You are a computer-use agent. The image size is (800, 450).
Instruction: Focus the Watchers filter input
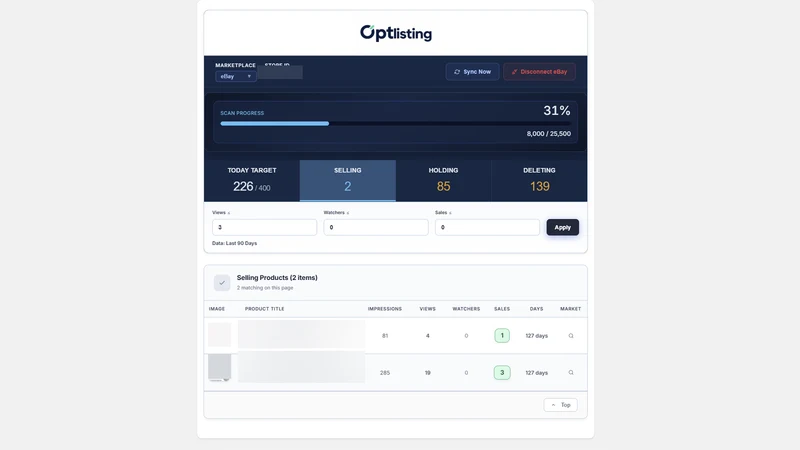(376, 228)
